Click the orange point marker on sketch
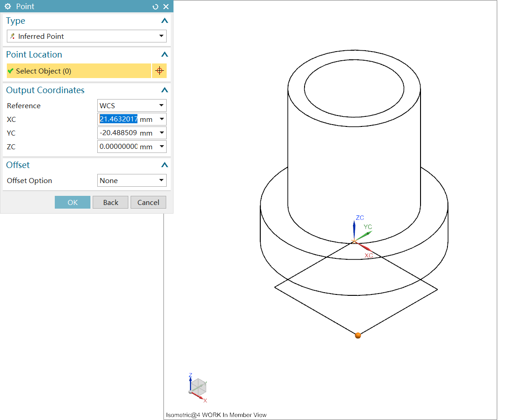The width and height of the screenshot is (505, 420). click(x=358, y=335)
